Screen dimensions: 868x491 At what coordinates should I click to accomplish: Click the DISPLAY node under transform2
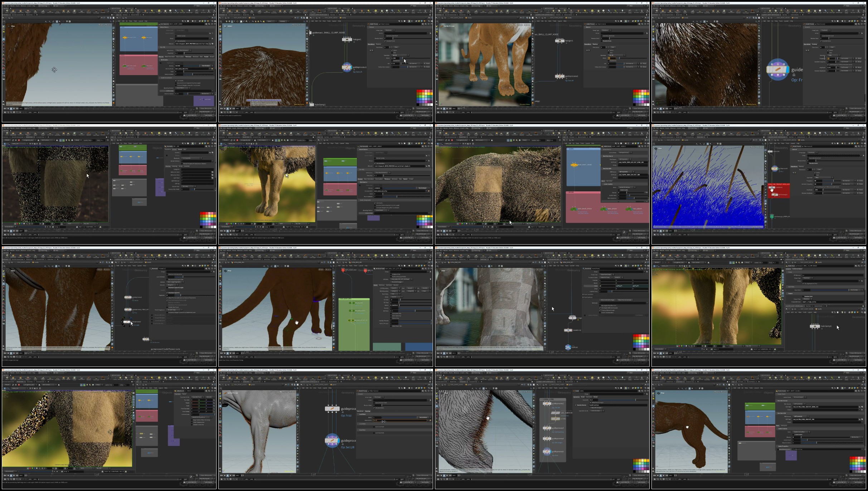(x=568, y=347)
